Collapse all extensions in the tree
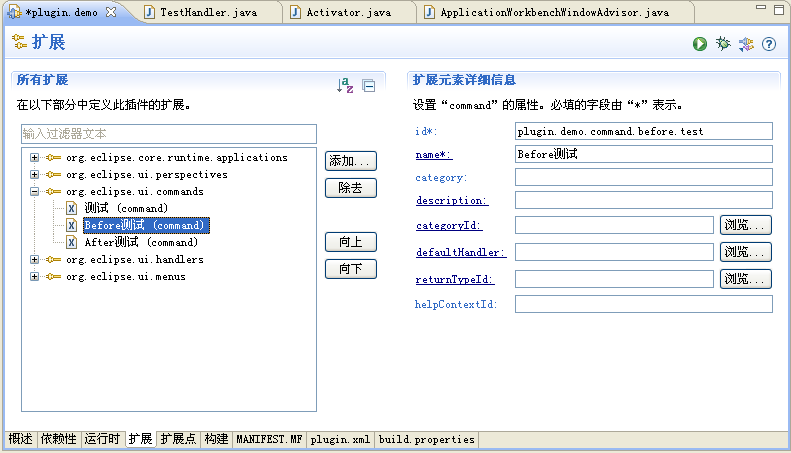 369,86
